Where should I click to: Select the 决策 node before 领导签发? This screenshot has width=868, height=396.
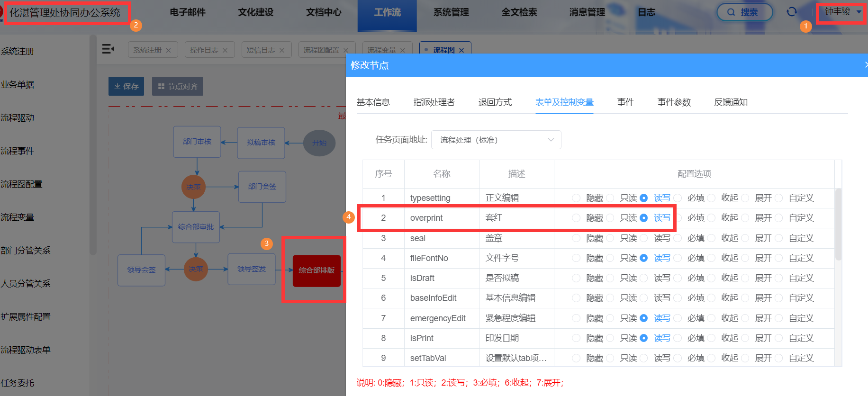(x=196, y=269)
